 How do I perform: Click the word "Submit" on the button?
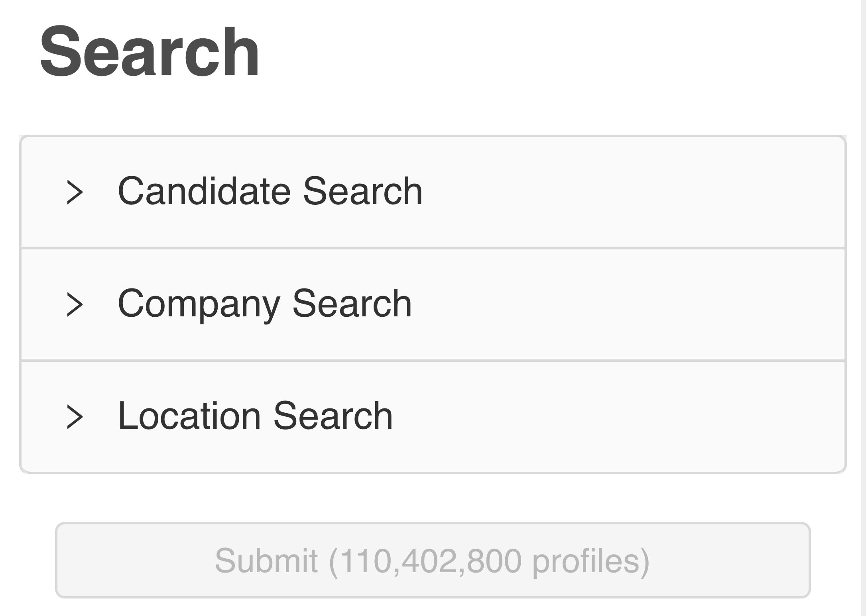(266, 561)
